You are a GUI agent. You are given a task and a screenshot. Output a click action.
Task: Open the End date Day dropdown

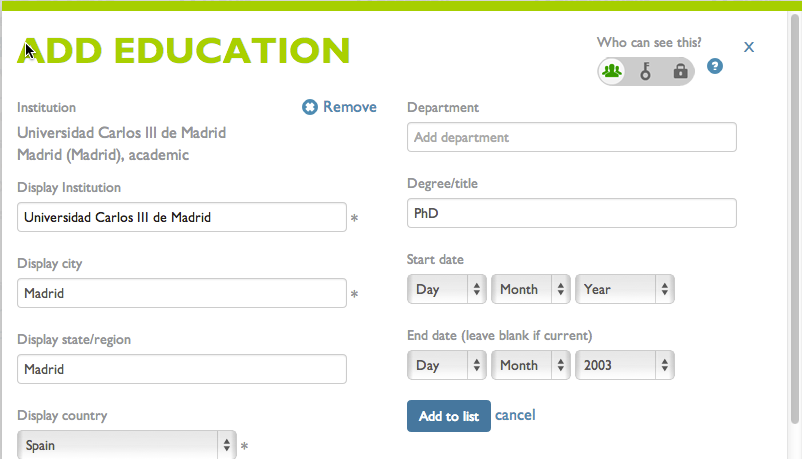(447, 365)
